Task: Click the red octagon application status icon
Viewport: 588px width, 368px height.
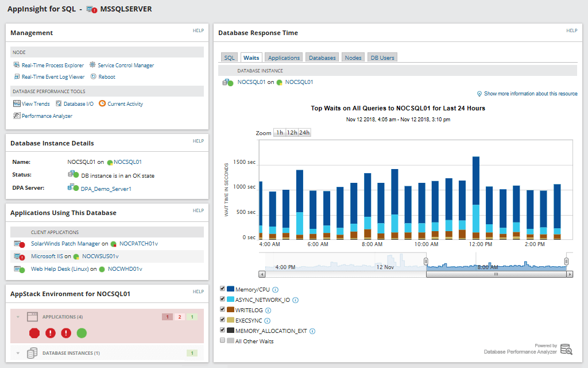Action: pyautogui.click(x=34, y=333)
